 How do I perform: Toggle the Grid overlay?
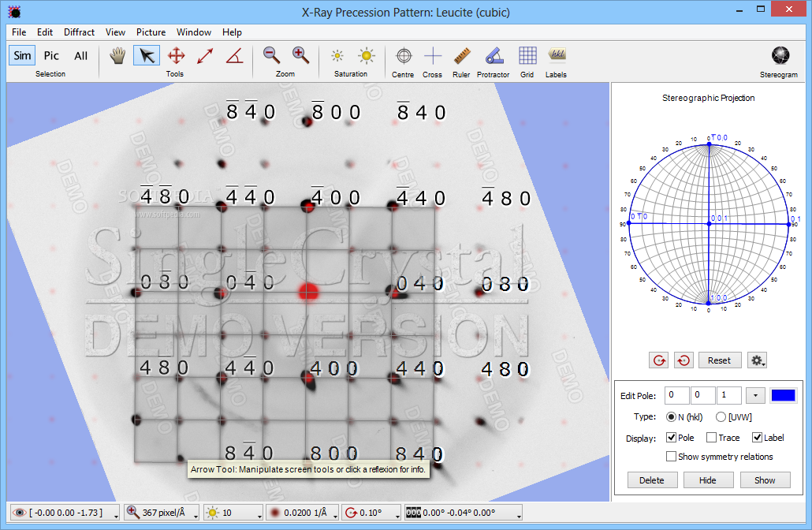(x=527, y=55)
